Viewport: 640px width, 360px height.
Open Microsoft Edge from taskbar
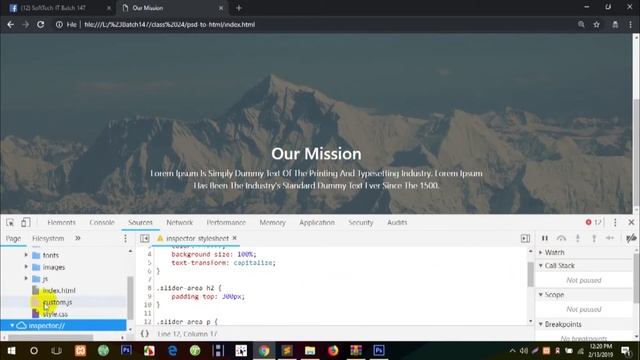(172, 351)
